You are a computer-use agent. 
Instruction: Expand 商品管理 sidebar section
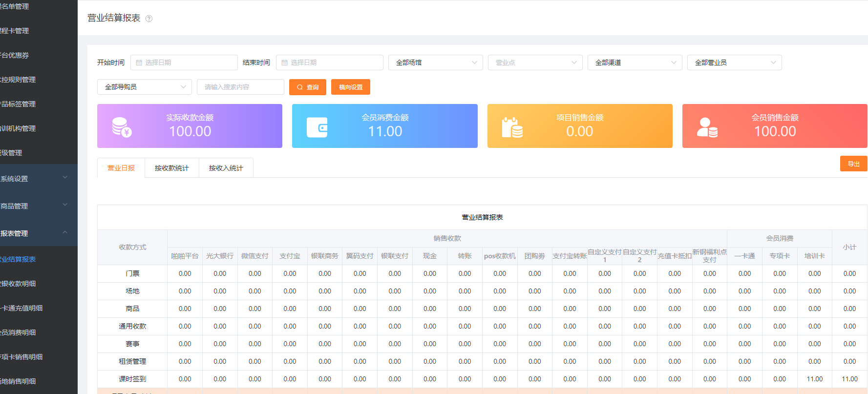coord(39,206)
